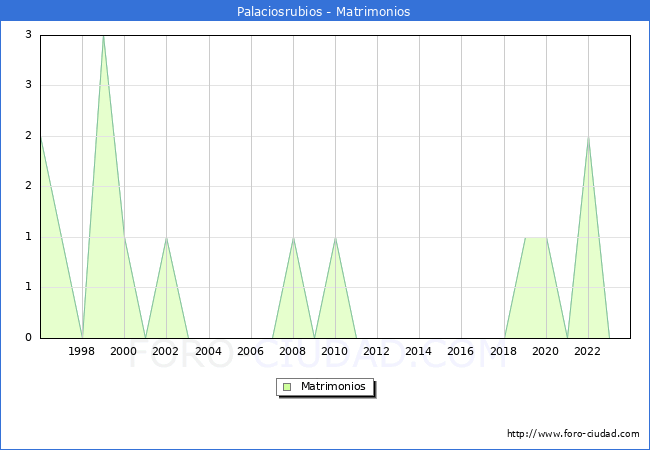The image size is (650, 450).
Task: Select the 2008 label on the x-axis
Action: point(292,351)
